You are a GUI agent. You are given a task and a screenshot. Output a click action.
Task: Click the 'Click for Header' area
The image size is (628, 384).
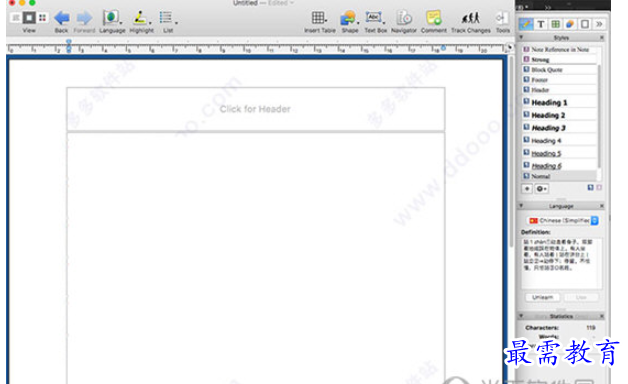pos(255,109)
